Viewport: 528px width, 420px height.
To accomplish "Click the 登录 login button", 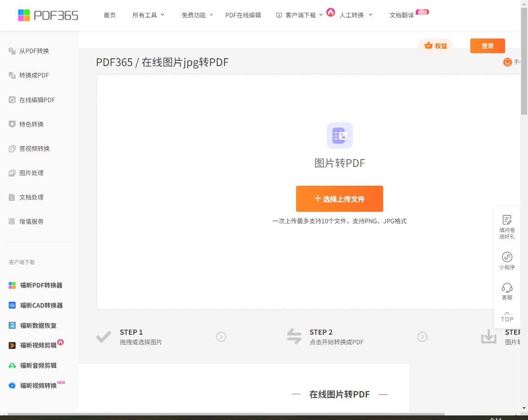I will (x=487, y=46).
